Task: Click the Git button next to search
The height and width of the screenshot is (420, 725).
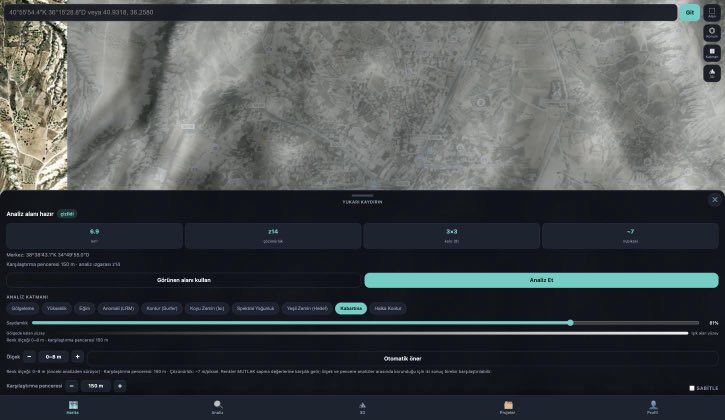Action: 689,12
